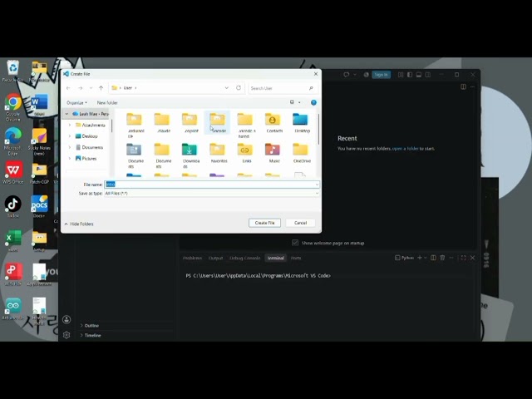The image size is (532, 399).
Task: Open the address bar previous locations dropdown
Action: coord(227,88)
